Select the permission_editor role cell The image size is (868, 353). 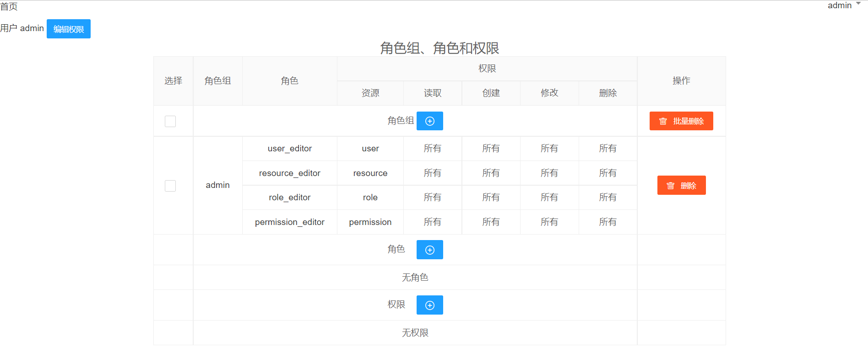pos(290,222)
